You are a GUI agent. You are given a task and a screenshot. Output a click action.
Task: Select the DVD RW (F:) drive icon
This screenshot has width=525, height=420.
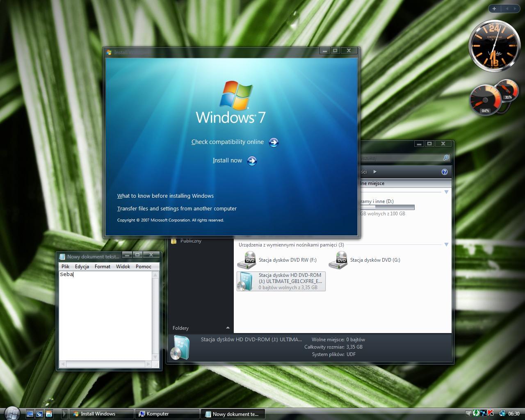247,260
